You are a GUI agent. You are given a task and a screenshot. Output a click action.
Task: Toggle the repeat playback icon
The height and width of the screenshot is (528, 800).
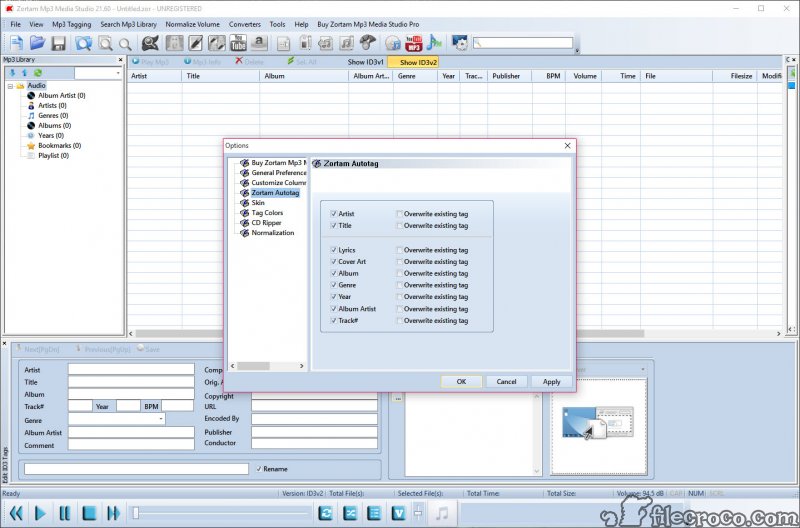pyautogui.click(x=325, y=513)
